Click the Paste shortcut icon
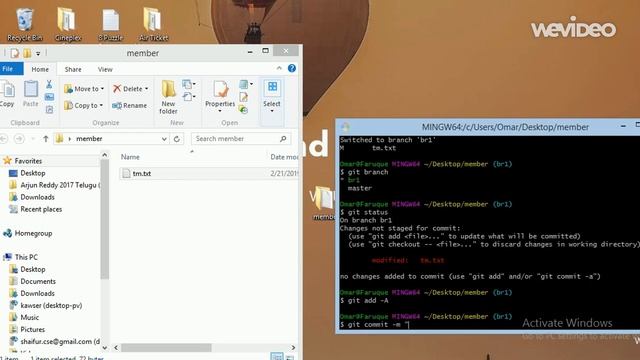The height and width of the screenshot is (360, 640). pos(49,109)
